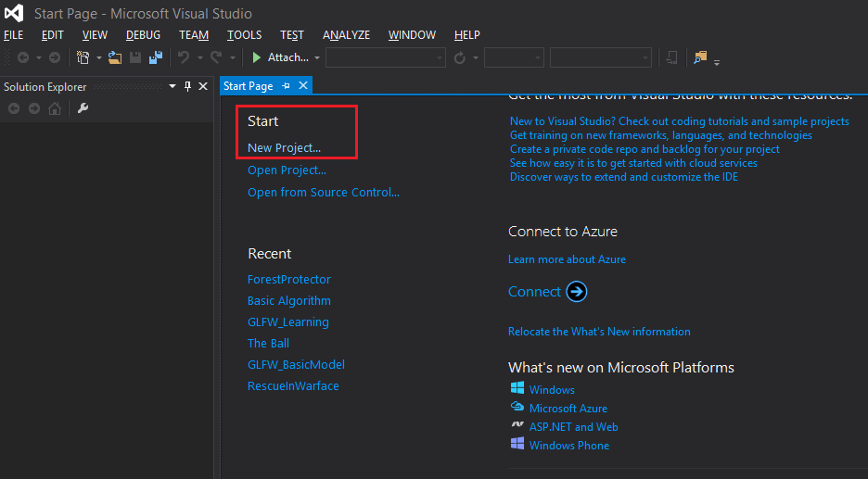Open the ForestProtector recent project
868x479 pixels.
[x=288, y=279]
